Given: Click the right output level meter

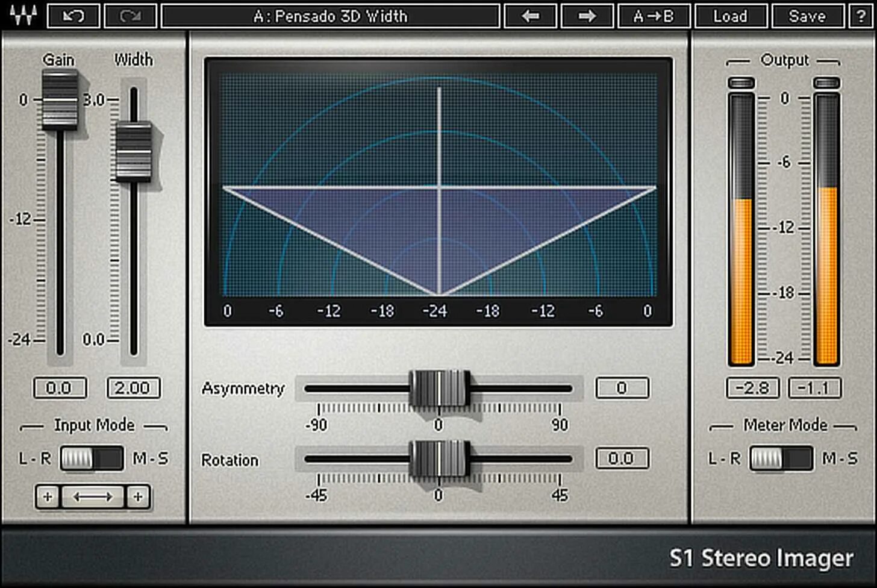Looking at the screenshot, I should (x=827, y=229).
